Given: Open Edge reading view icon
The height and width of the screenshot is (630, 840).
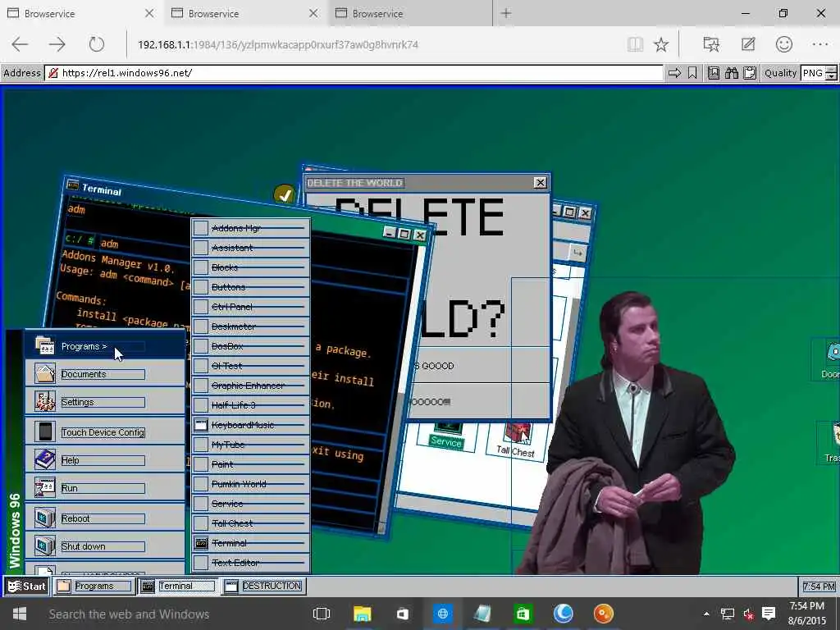Looking at the screenshot, I should (x=635, y=44).
